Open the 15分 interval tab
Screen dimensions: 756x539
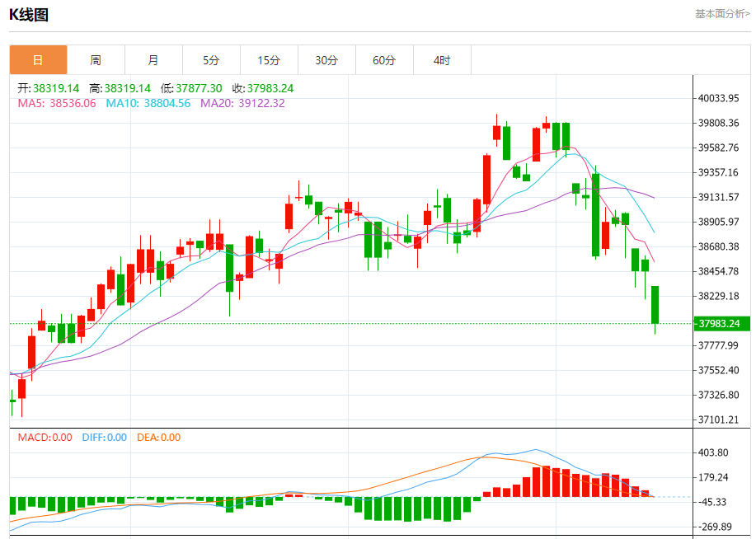click(x=269, y=60)
